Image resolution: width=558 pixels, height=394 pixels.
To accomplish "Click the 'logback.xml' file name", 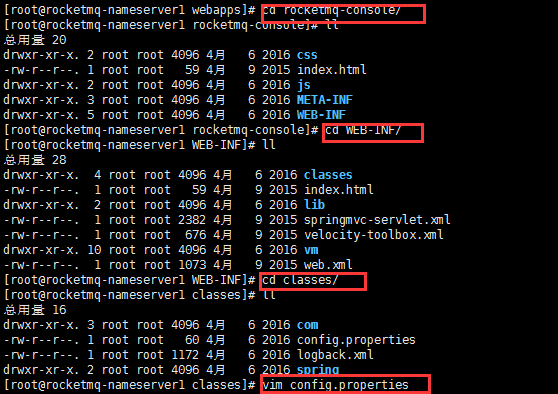I will point(335,355).
